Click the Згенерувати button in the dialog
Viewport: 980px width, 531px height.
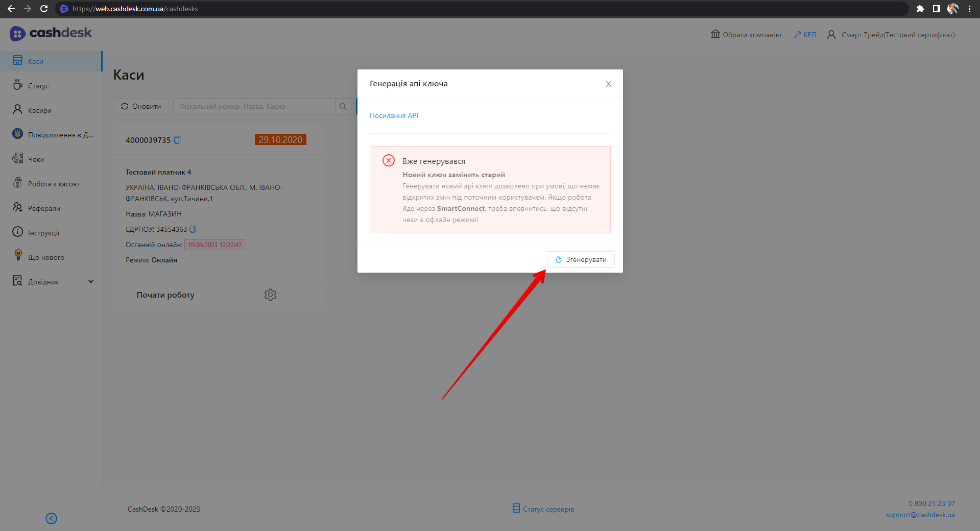(x=581, y=259)
